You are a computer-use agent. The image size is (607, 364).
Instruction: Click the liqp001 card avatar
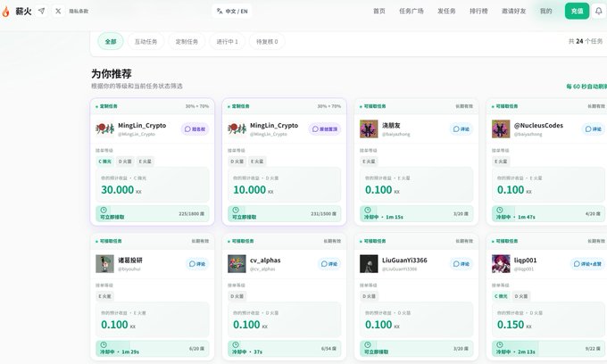pos(501,264)
